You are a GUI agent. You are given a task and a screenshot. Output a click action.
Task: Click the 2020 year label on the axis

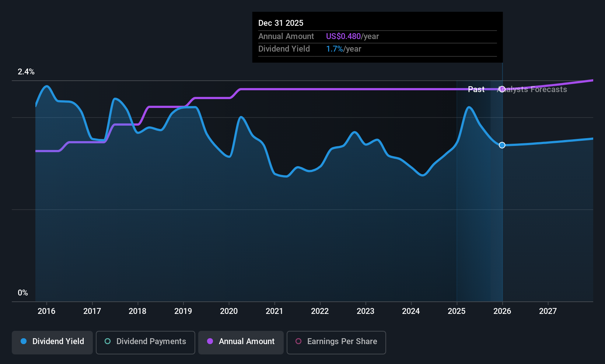pyautogui.click(x=229, y=311)
